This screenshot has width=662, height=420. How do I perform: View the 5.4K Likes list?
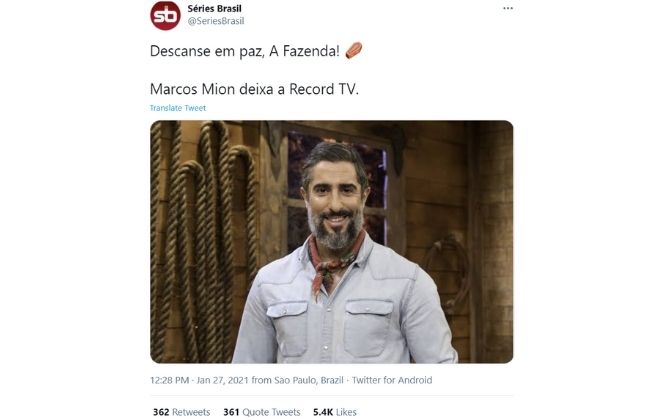click(335, 412)
